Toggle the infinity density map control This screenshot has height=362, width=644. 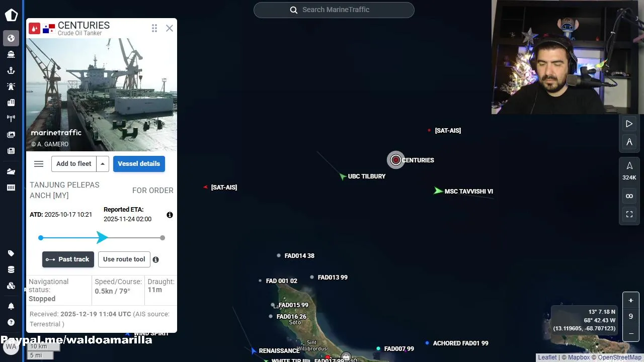(629, 196)
